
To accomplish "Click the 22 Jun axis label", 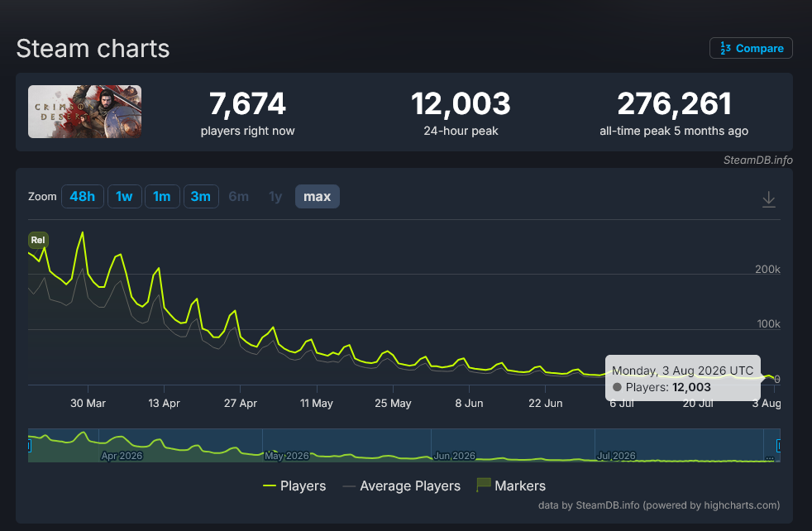I will click(x=545, y=403).
